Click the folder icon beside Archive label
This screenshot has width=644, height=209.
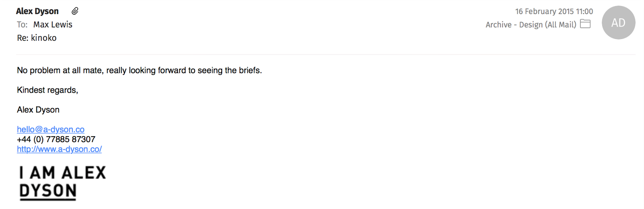tap(585, 24)
